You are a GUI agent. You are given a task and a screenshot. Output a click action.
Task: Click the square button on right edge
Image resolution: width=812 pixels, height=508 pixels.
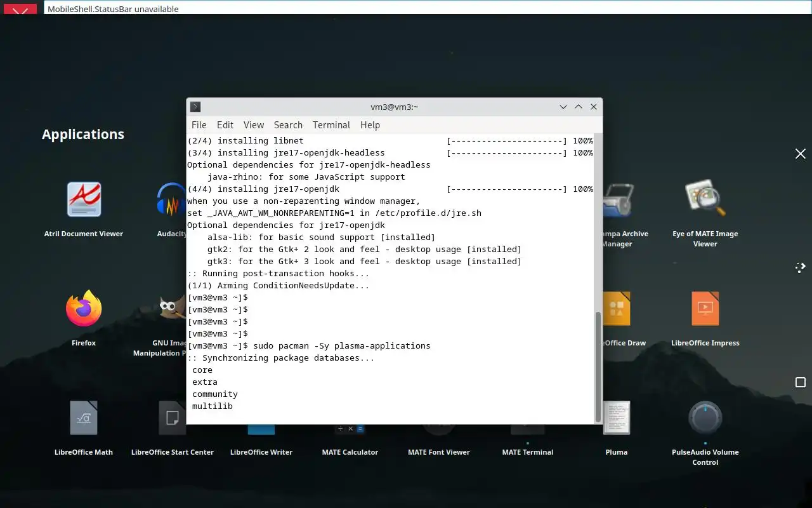click(x=801, y=382)
